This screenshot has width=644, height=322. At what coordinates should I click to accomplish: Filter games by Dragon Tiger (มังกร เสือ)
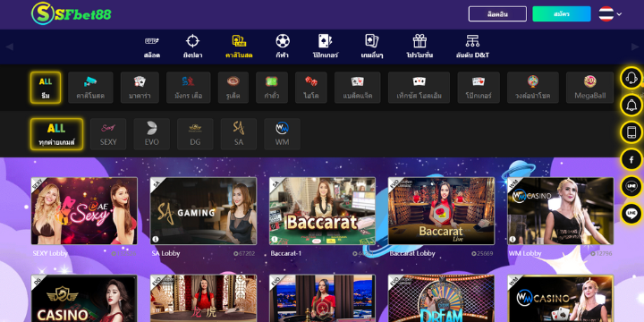[x=188, y=88]
